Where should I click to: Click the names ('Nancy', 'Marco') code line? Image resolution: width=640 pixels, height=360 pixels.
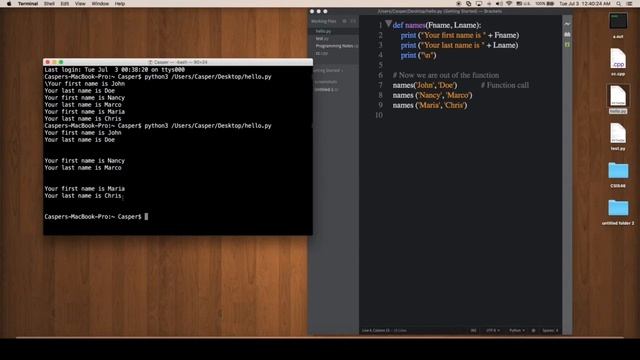432,95
